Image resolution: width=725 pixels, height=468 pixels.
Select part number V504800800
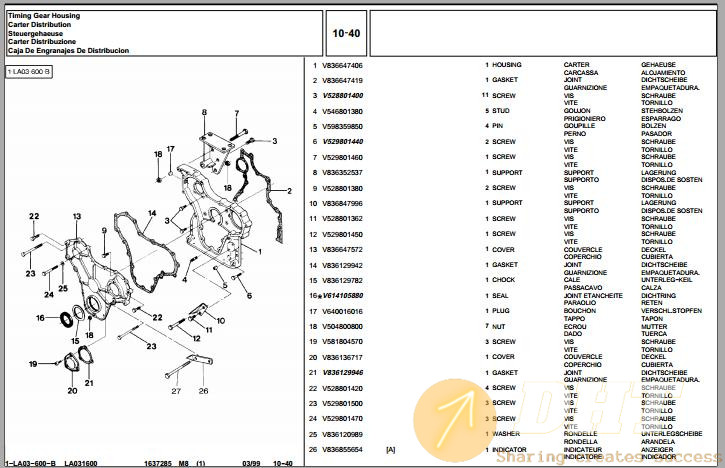click(342, 326)
